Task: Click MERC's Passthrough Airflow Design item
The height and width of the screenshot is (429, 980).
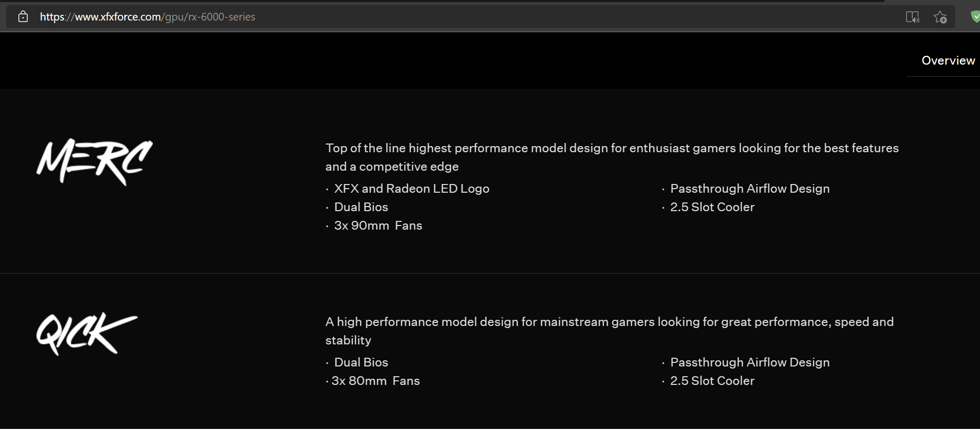Action: click(749, 189)
